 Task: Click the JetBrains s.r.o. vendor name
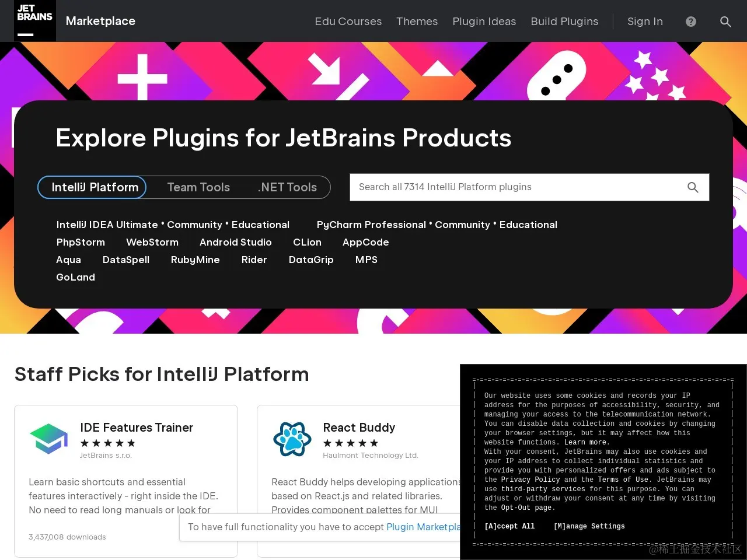[106, 456]
